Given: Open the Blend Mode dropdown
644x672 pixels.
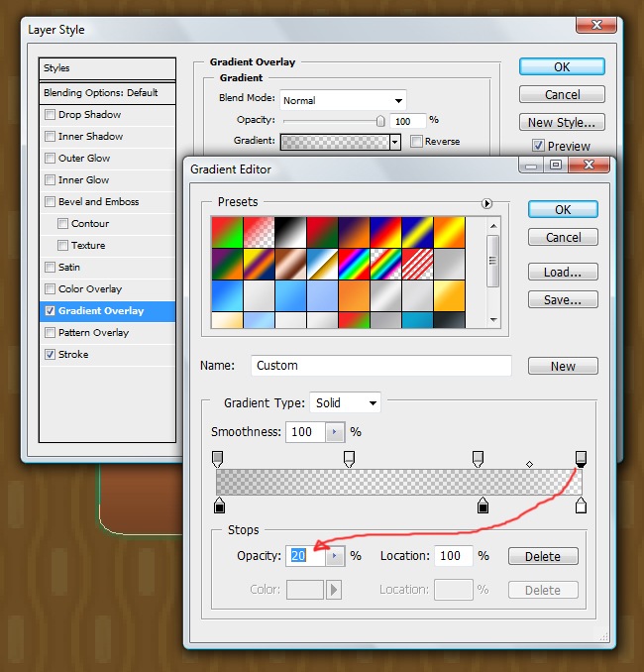Looking at the screenshot, I should (x=343, y=100).
